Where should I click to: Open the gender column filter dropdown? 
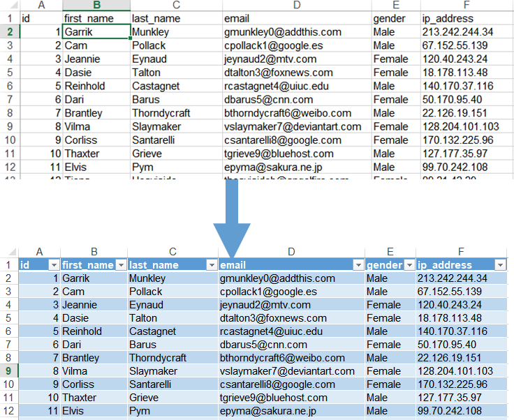point(409,265)
